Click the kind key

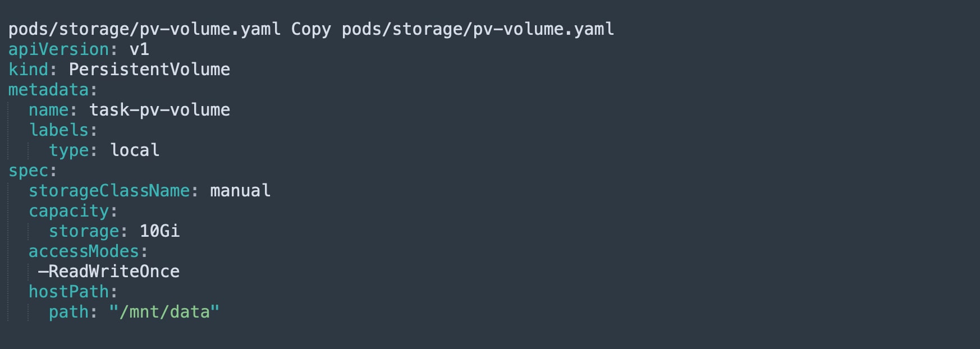click(28, 70)
